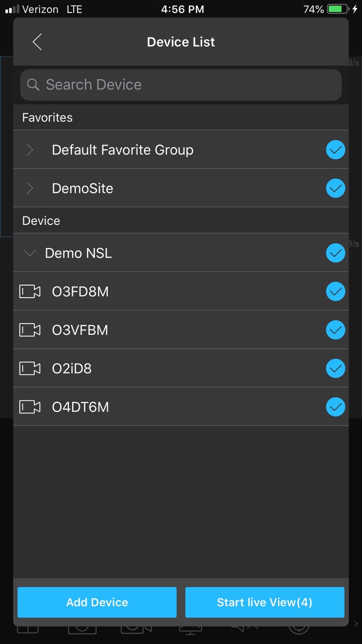Select the O3VFBM camera entry
The image size is (362, 644).
[181, 330]
